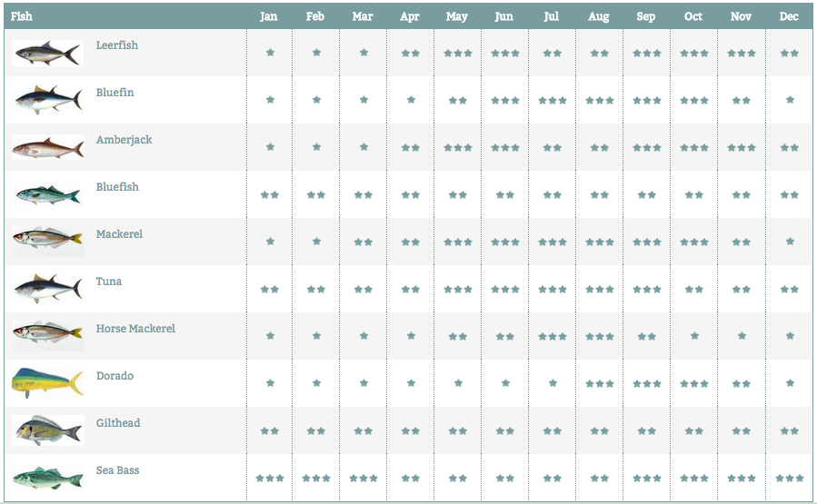Click Dorado August star rating
The width and height of the screenshot is (817, 504).
pos(599,384)
